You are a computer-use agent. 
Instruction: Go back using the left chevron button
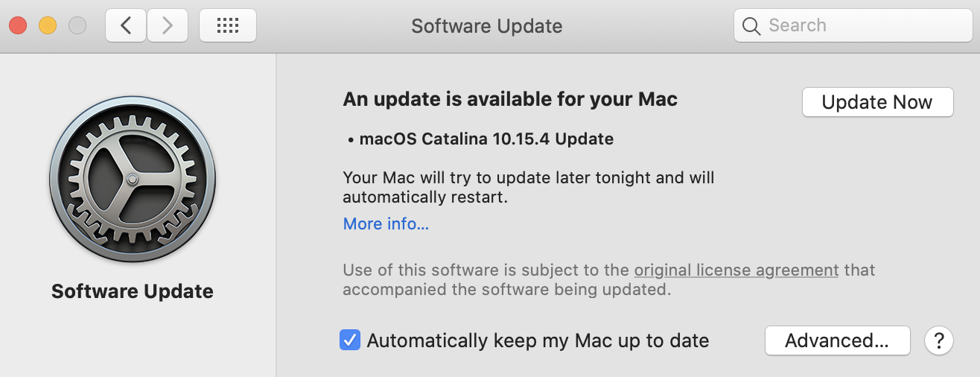click(126, 25)
